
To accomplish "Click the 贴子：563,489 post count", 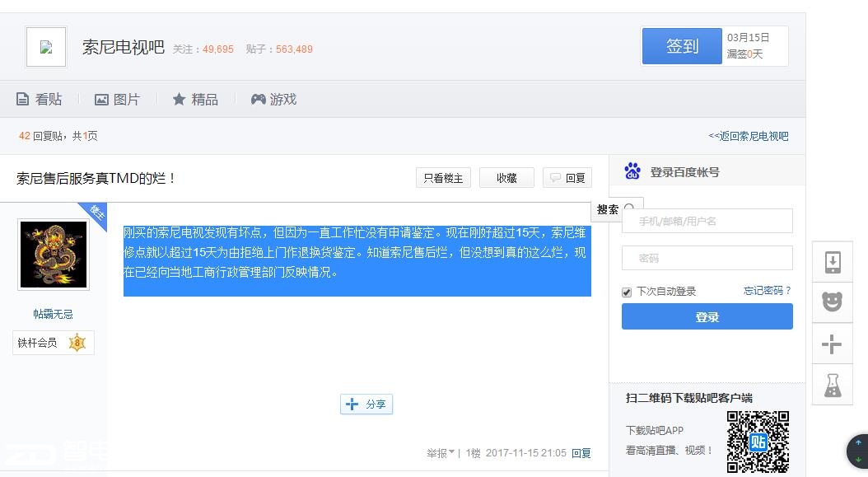I will tap(279, 49).
